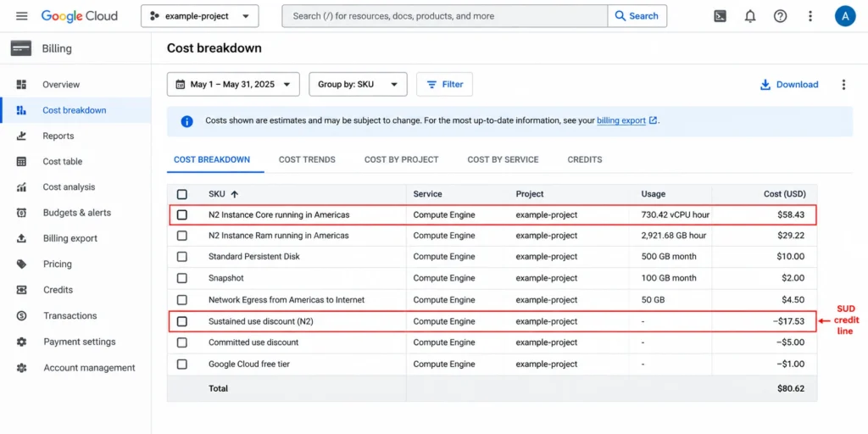The width and height of the screenshot is (868, 434).
Task: Click the Payment settings gear icon
Action: pos(21,342)
